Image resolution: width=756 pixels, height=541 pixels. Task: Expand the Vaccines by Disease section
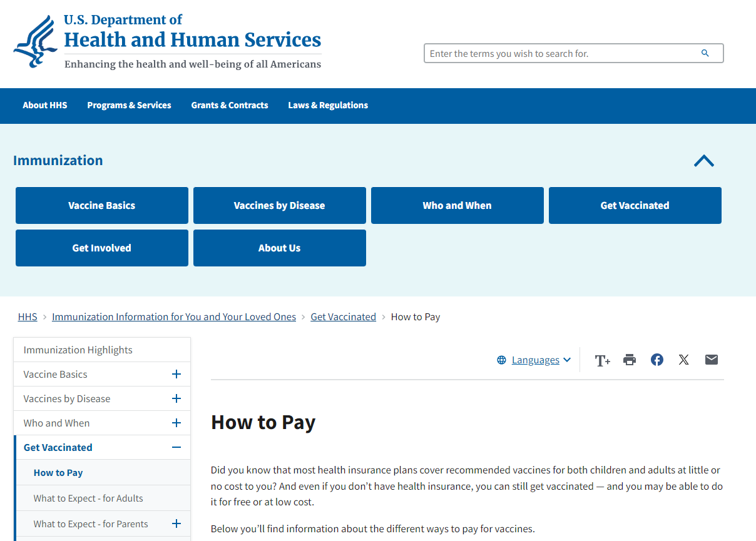pyautogui.click(x=176, y=398)
